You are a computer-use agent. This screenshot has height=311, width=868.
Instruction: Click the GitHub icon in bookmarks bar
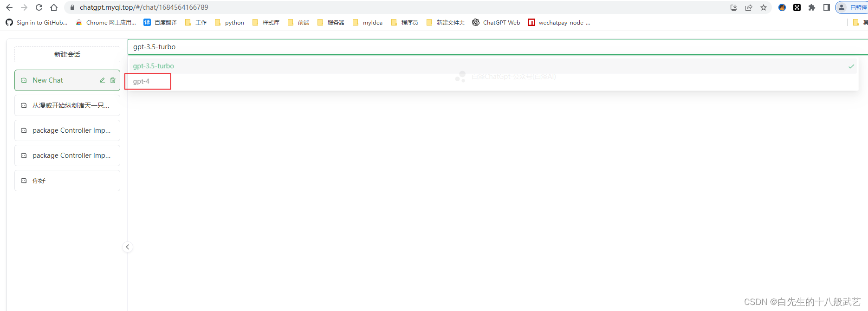(9, 22)
